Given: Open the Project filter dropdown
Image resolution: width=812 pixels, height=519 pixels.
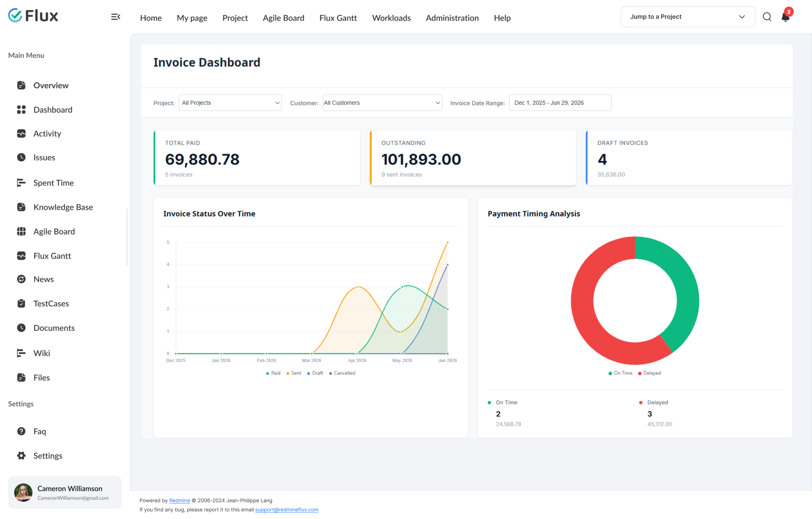Looking at the screenshot, I should pos(230,103).
